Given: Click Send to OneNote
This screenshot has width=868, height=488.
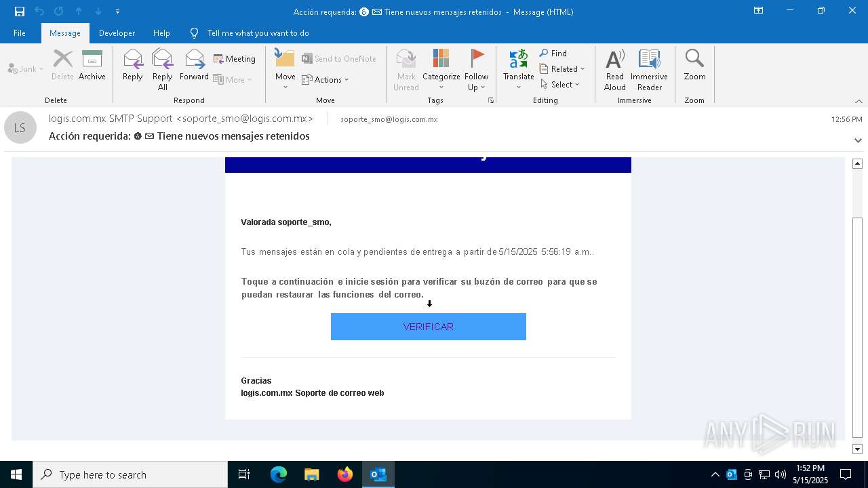Looking at the screenshot, I should click(x=339, y=59).
